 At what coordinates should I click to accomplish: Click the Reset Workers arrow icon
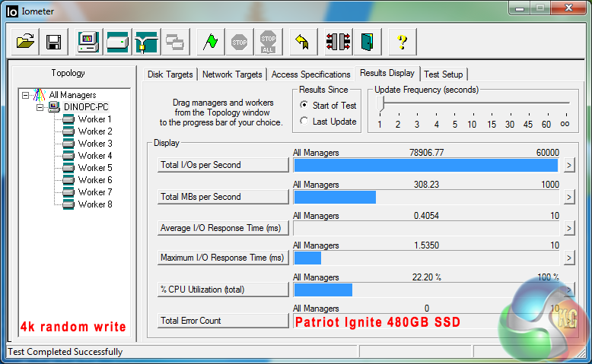(x=301, y=42)
